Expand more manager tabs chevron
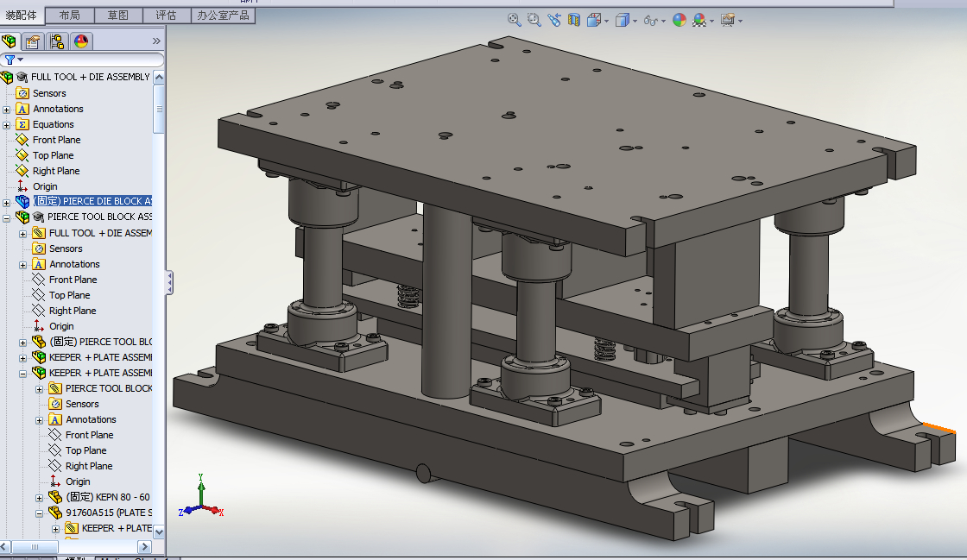967x560 pixels. [156, 41]
